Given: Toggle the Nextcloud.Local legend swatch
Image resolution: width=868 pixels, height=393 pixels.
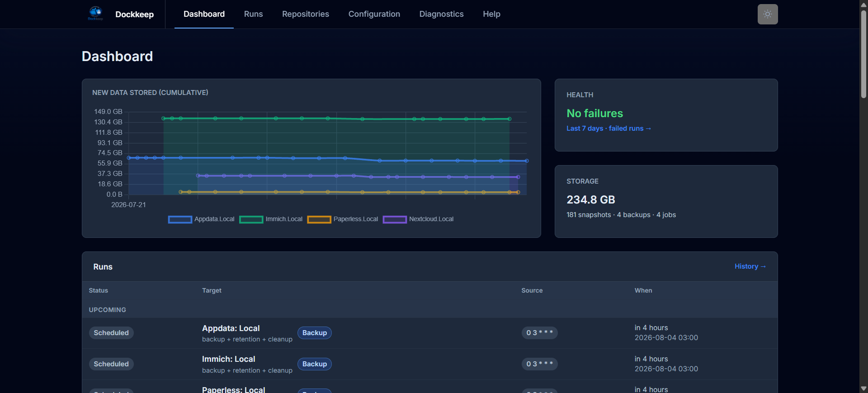Looking at the screenshot, I should (x=395, y=219).
